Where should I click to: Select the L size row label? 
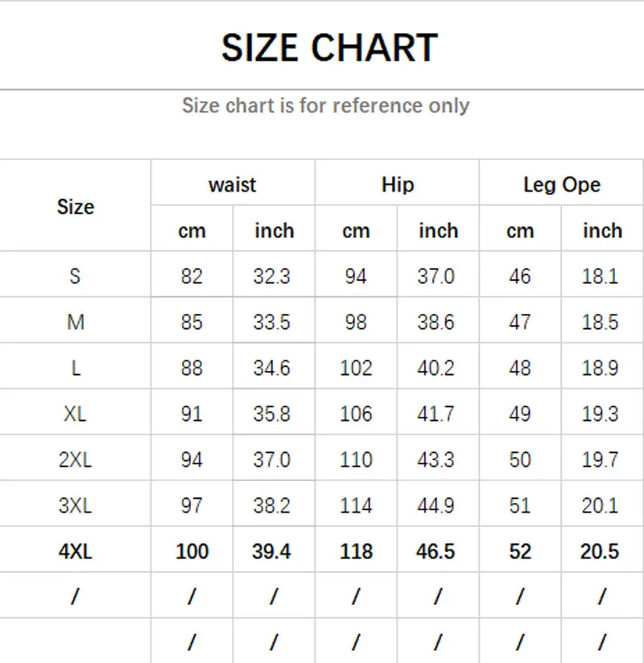pos(75,368)
